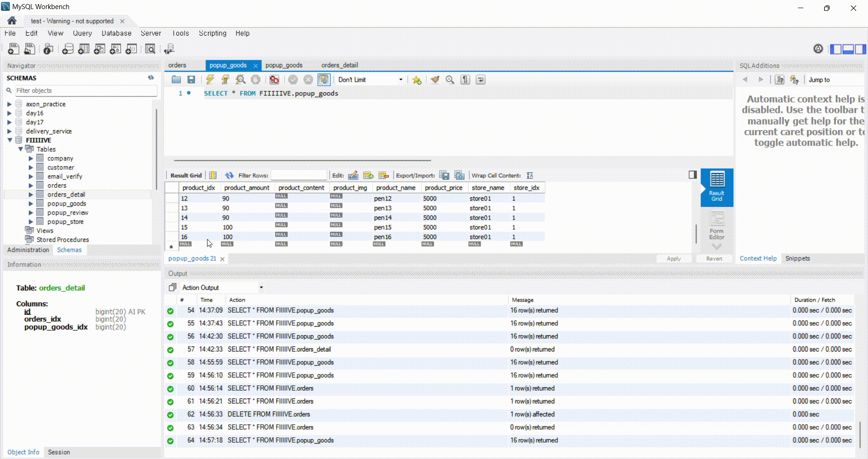
Task: Create a new table via toolbar icon
Action: pos(84,49)
